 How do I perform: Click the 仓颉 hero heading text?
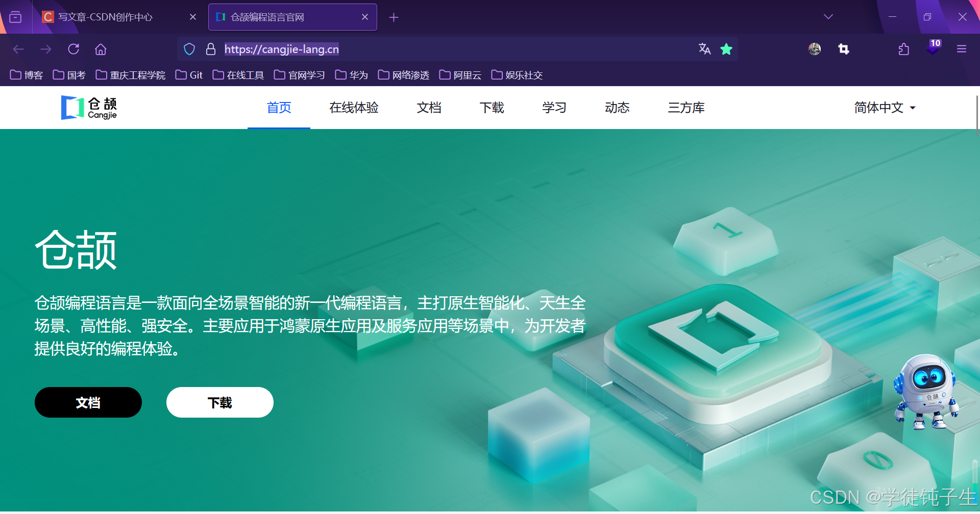click(76, 250)
